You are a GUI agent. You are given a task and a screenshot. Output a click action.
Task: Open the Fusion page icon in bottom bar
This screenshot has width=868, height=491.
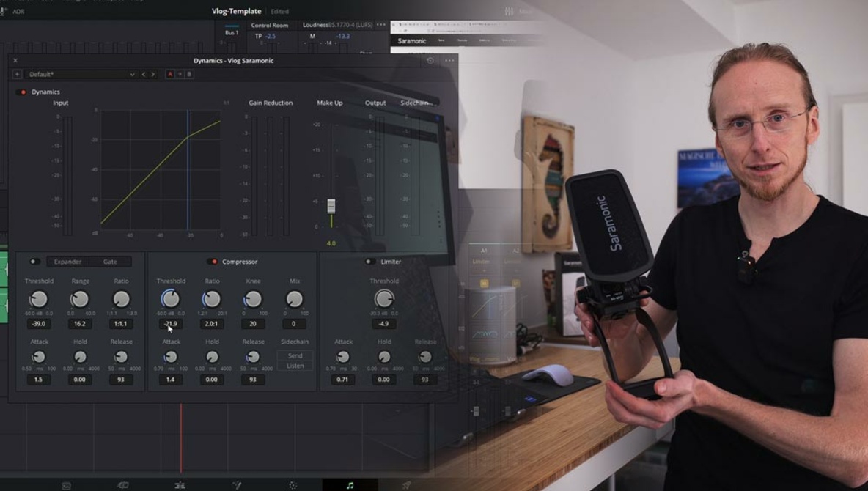(236, 485)
